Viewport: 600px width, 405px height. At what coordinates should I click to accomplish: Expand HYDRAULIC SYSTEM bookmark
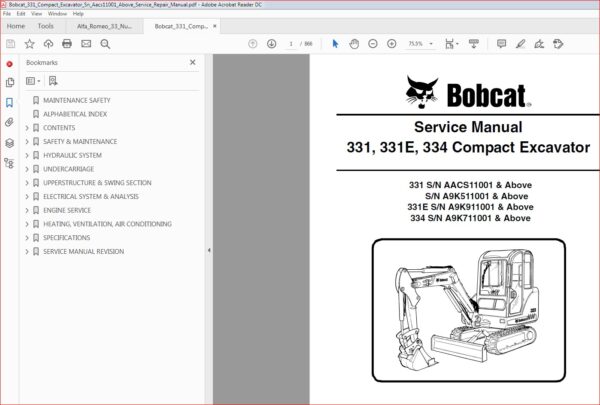(x=27, y=155)
